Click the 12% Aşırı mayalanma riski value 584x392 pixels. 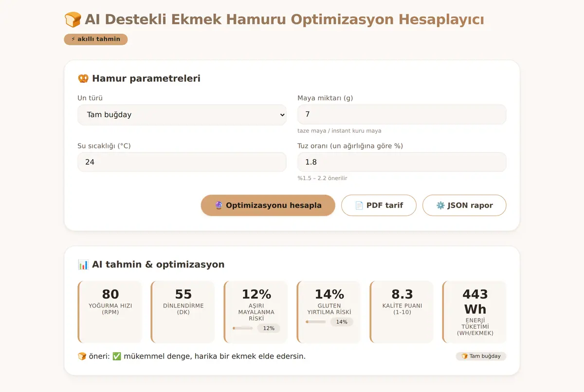256,294
